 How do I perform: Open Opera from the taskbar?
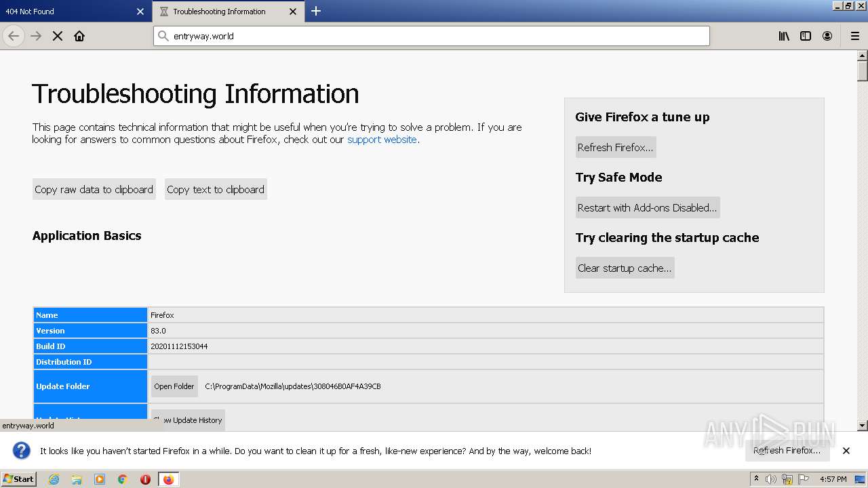(x=145, y=479)
